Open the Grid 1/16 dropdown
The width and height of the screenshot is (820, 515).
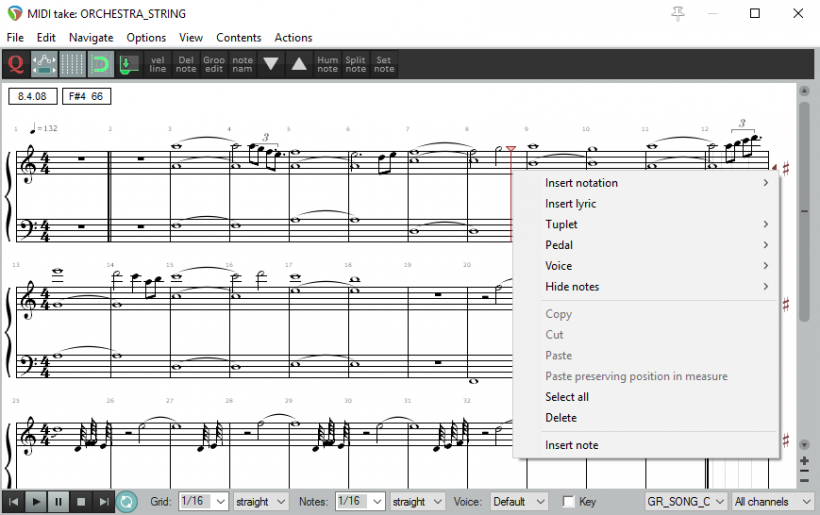[x=207, y=501]
